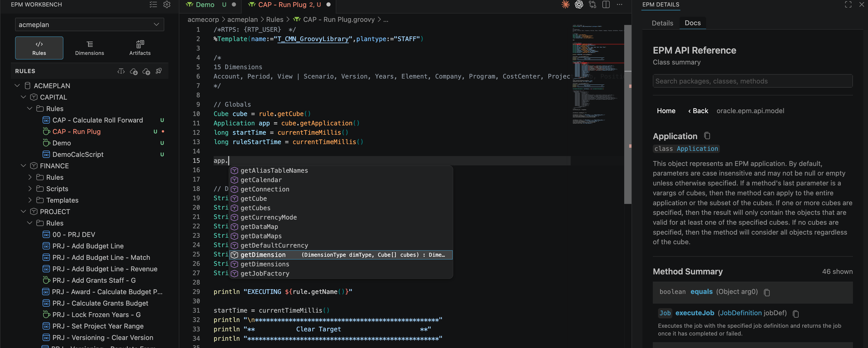
Task: Click the source control changes icon
Action: point(592,4)
